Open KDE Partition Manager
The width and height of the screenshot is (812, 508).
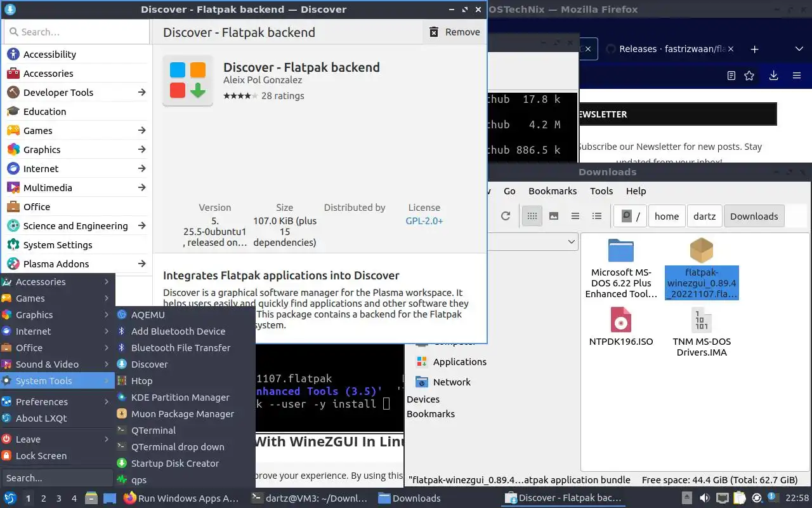pos(185,398)
